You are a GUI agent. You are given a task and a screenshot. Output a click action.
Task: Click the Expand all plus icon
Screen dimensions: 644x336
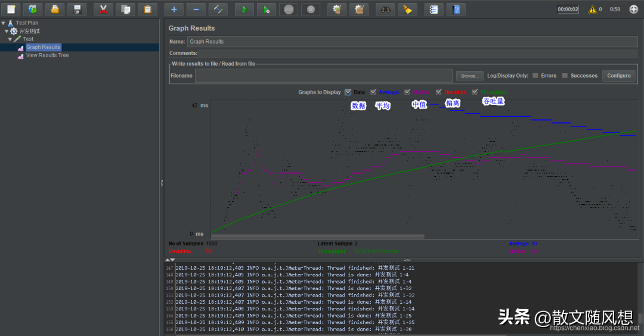coord(174,9)
